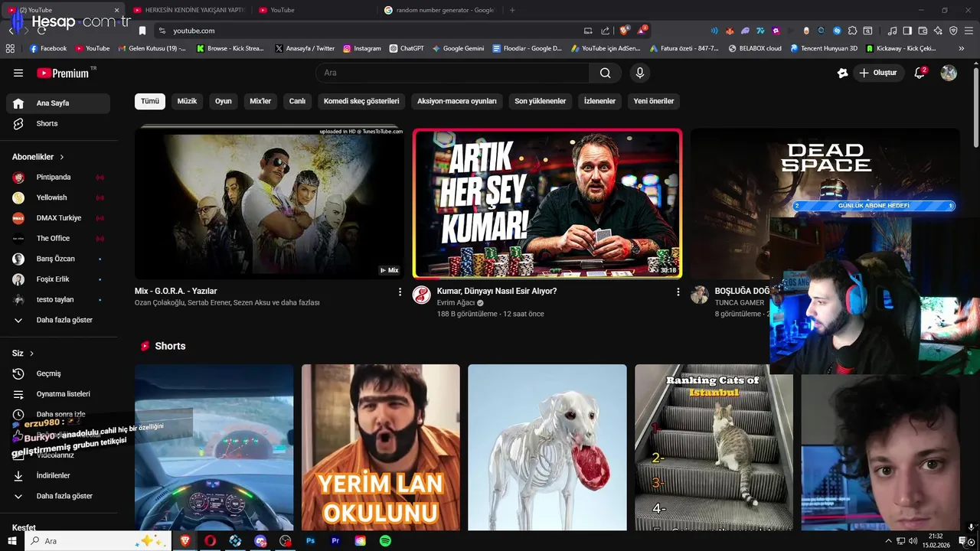The image size is (980, 551).
Task: Open İndirilenler downloads page
Action: (x=58, y=475)
